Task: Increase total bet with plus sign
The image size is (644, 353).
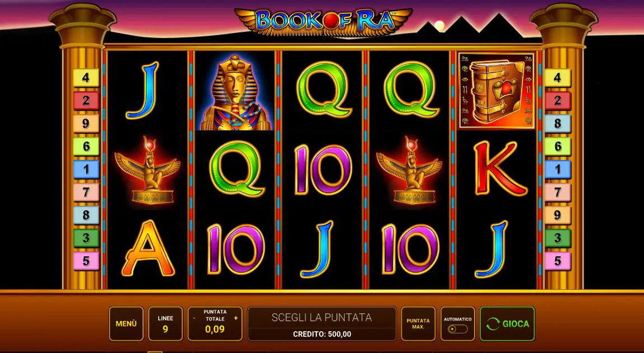Action: [x=236, y=318]
